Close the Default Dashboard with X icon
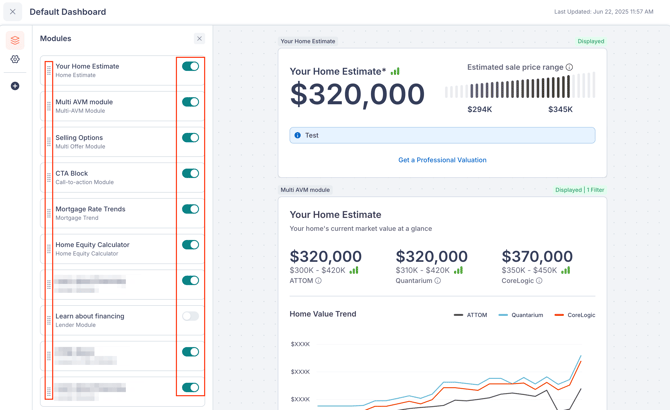Screen dimensions: 670x410 pos(13,12)
